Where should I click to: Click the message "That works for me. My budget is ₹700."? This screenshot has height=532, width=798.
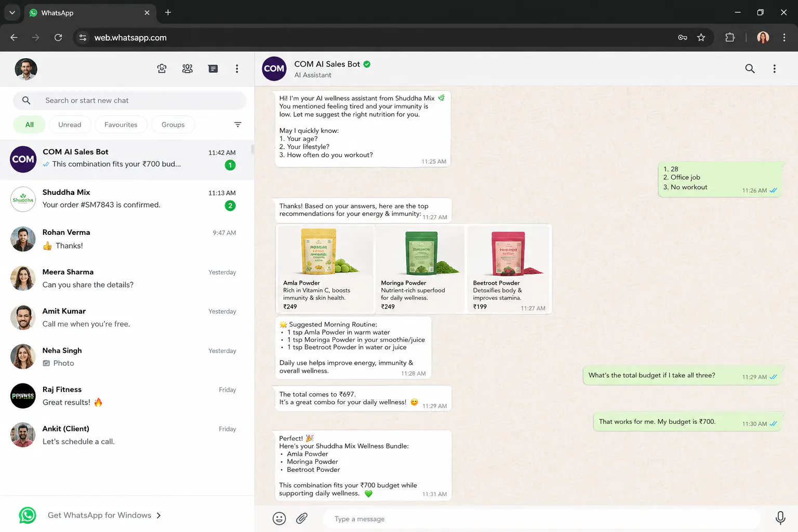[688, 422]
